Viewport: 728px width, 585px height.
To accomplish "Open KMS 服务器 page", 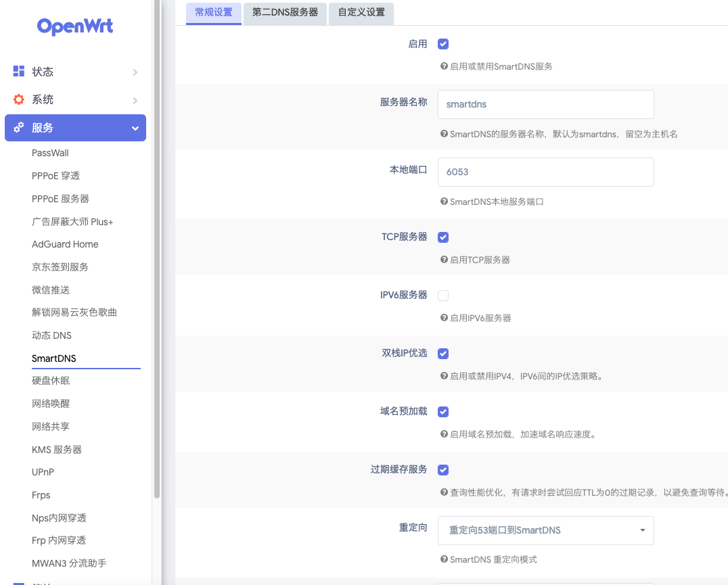I will click(57, 450).
